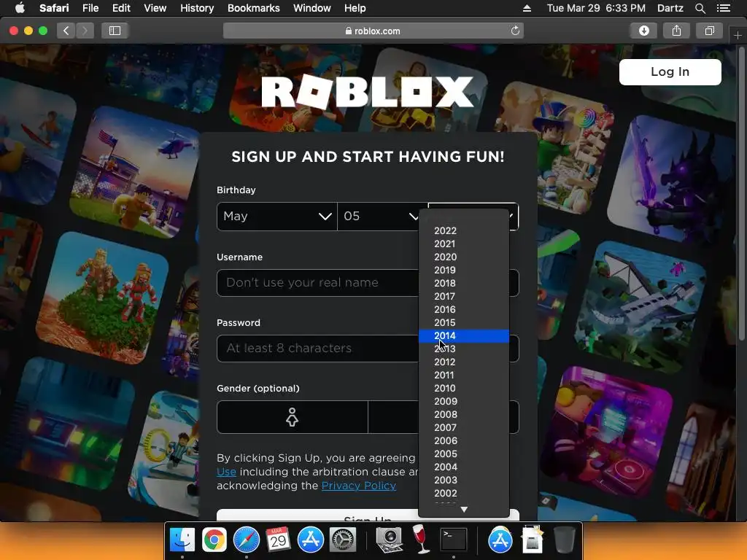Screen dimensions: 747x560
Task: Open the Window menu
Action: point(311,8)
